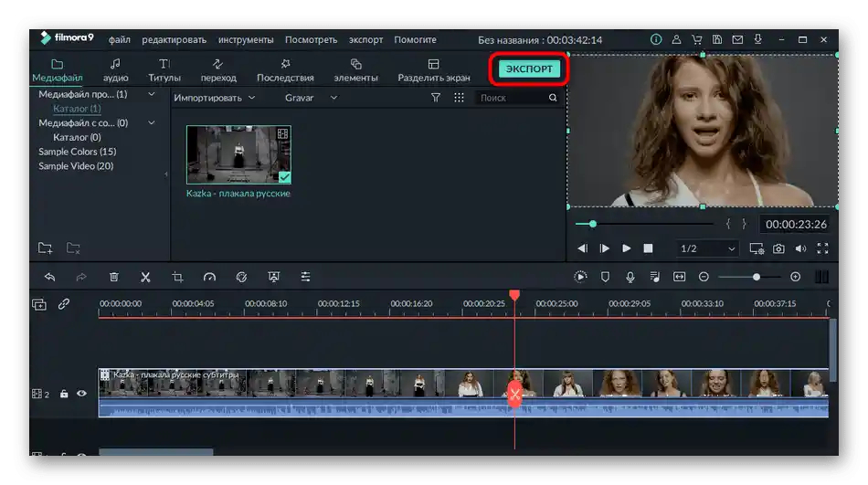
Task: Open the Импортировать dropdown
Action: click(x=215, y=98)
